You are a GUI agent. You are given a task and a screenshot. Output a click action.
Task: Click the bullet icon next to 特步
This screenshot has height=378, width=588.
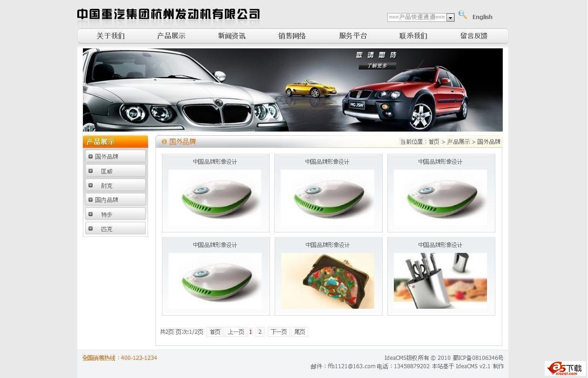pyautogui.click(x=90, y=214)
